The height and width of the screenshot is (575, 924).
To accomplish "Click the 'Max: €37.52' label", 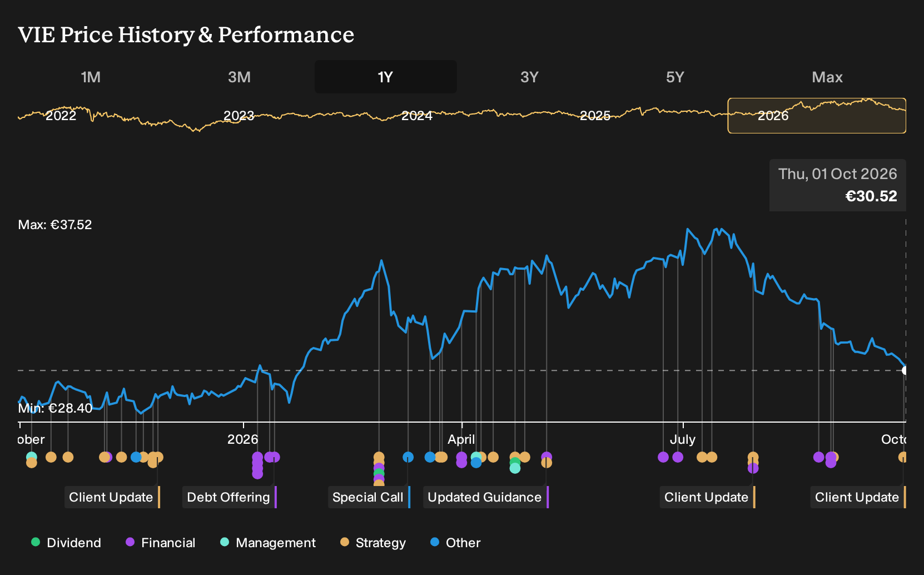I will pos(55,225).
